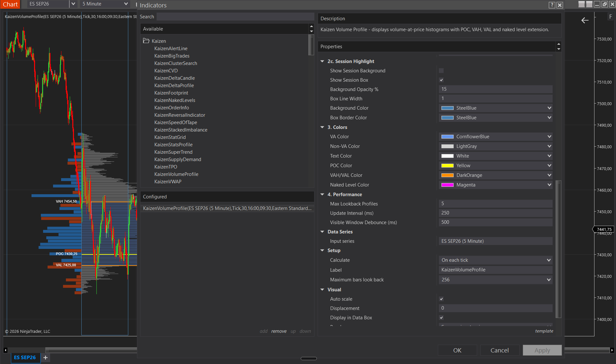Screen dimensions: 616x364
Task: Select KaizenVWAP indicator
Action: 168,182
